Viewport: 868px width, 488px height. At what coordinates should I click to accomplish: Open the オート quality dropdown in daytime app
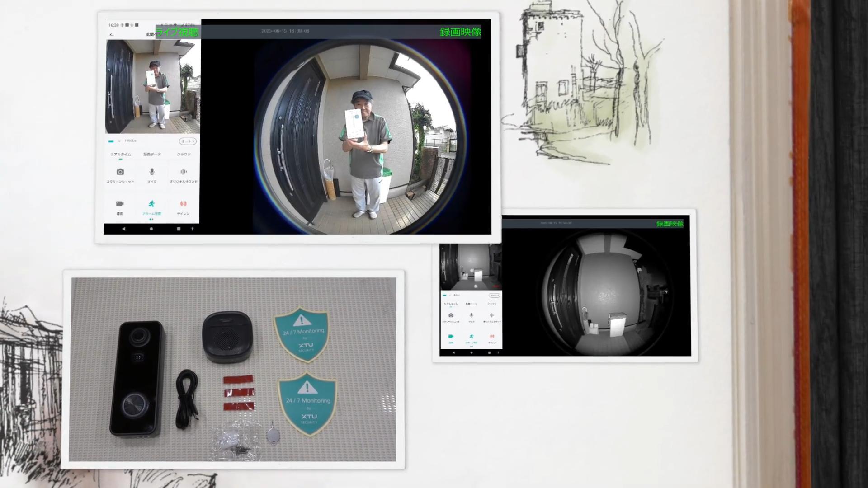(x=188, y=141)
